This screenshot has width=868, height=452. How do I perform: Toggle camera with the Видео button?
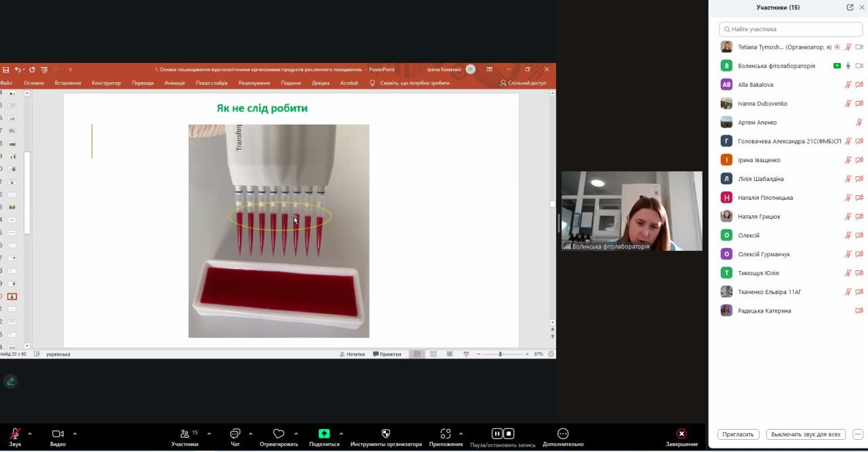pyautogui.click(x=58, y=434)
